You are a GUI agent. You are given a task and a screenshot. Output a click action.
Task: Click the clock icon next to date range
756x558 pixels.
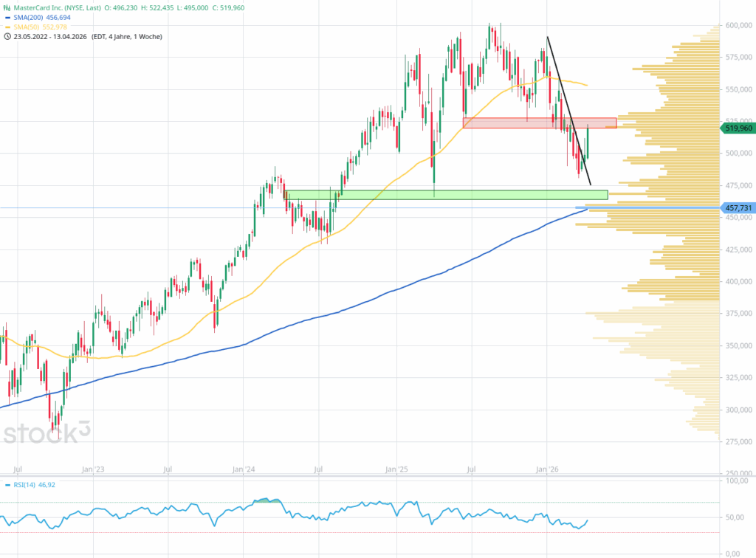(x=7, y=36)
